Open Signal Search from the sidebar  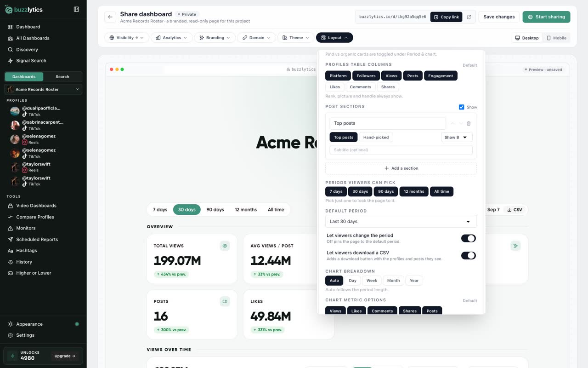(31, 61)
